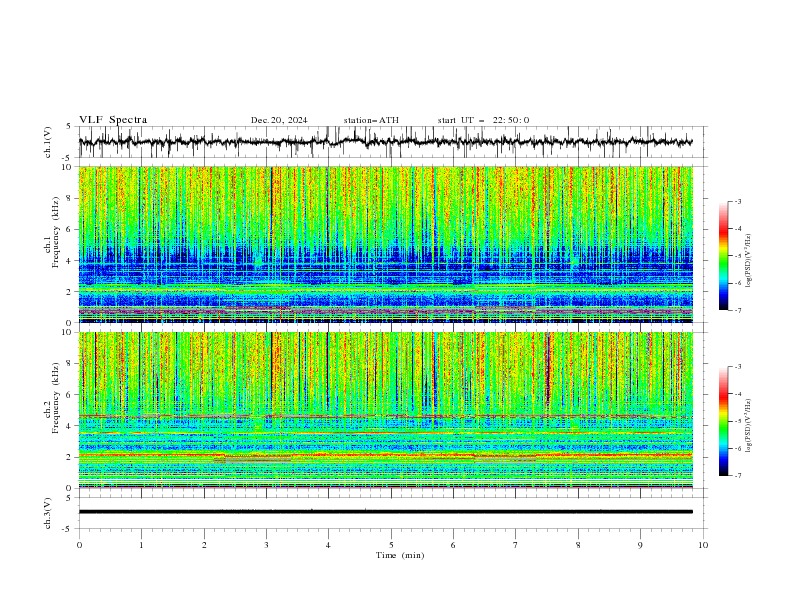The width and height of the screenshot is (792, 612).
Task: Click the "station=ATH" header label
Action: [x=371, y=120]
